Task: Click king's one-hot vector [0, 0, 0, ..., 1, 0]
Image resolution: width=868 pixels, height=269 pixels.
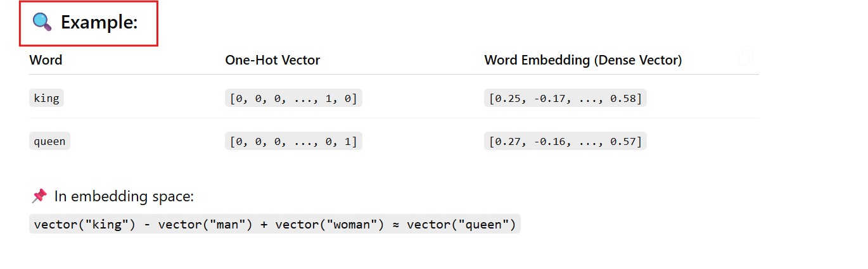Action: [x=293, y=98]
